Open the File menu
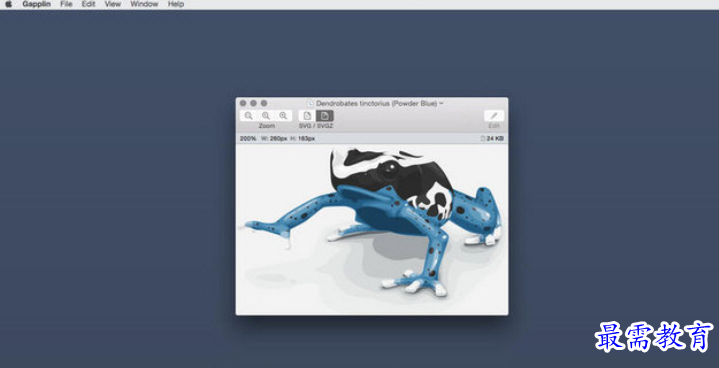This screenshot has width=719, height=368. (66, 4)
